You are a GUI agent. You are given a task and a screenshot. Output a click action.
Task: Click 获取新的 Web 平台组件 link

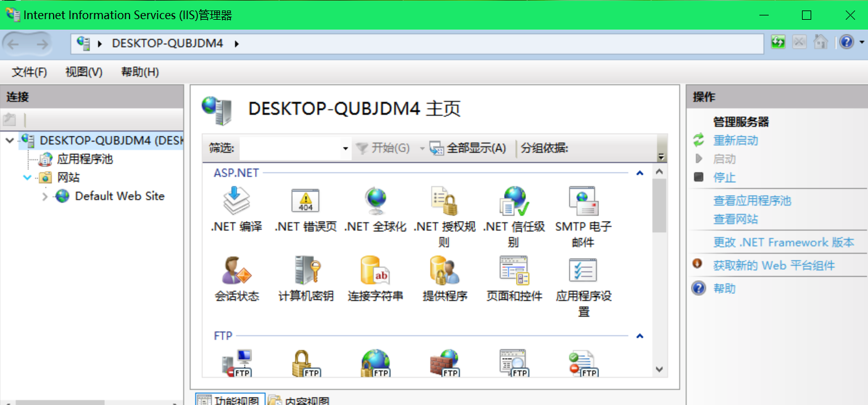click(774, 265)
